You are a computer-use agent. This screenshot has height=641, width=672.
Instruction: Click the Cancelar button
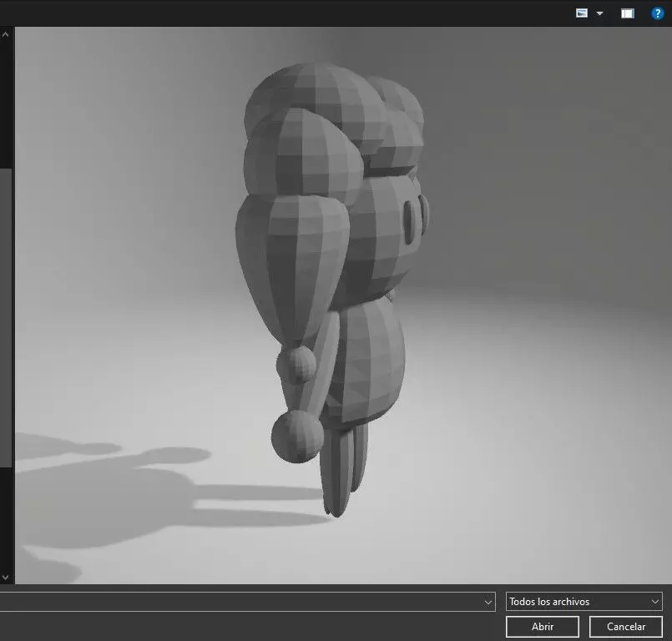coord(626,627)
